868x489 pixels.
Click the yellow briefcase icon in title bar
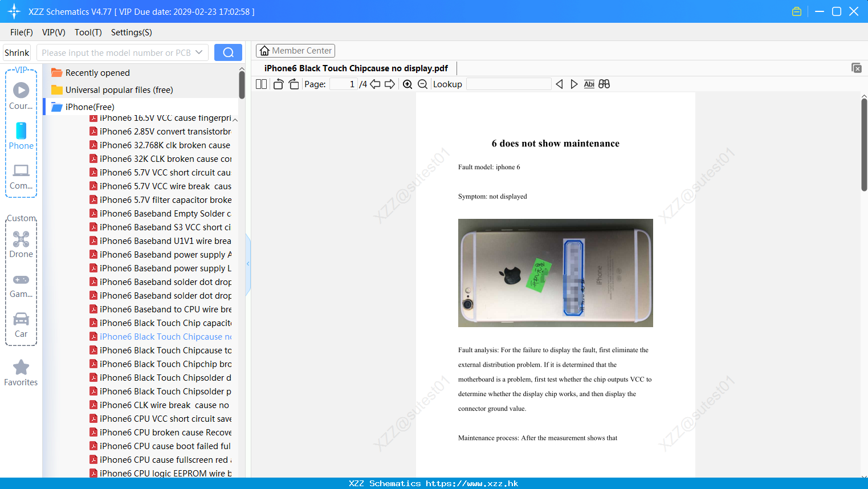797,11
